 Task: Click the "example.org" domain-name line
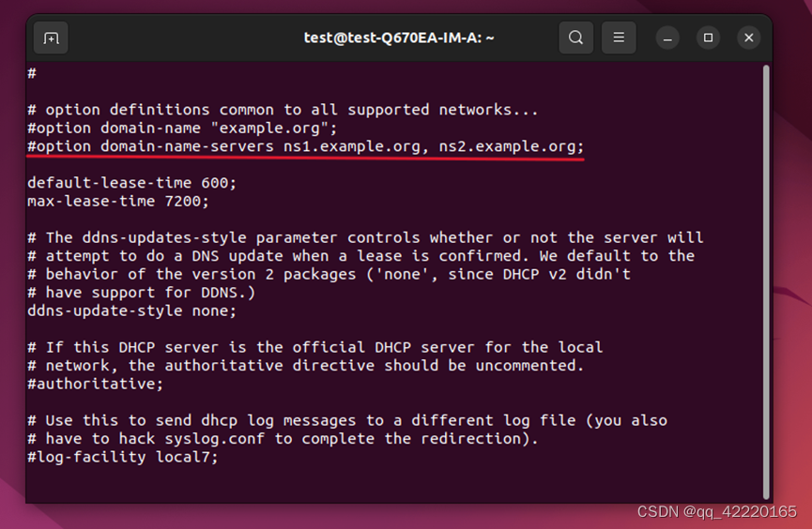point(182,128)
